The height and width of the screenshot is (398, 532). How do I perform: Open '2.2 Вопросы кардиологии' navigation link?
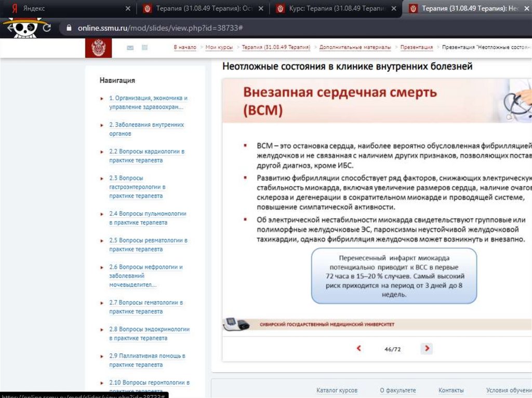[x=147, y=156]
